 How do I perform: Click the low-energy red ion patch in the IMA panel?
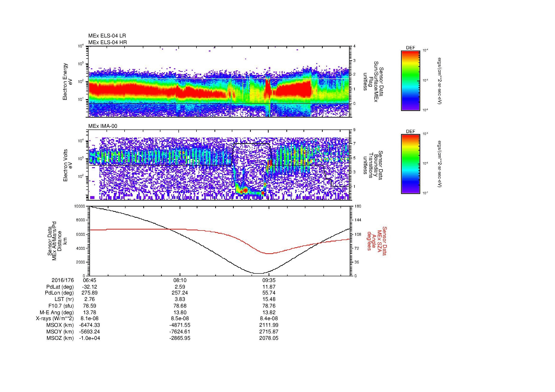[x=245, y=190]
